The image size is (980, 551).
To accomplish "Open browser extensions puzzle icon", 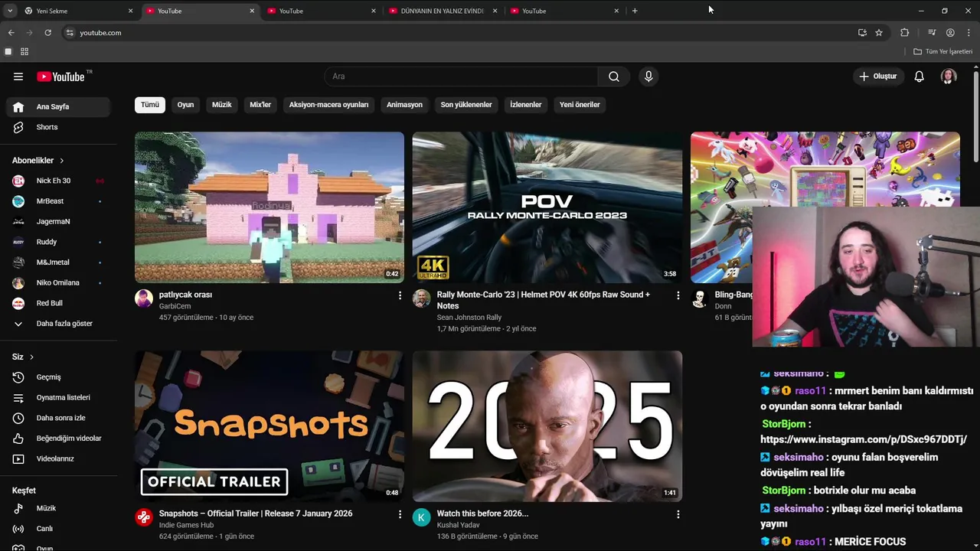I will coord(904,33).
